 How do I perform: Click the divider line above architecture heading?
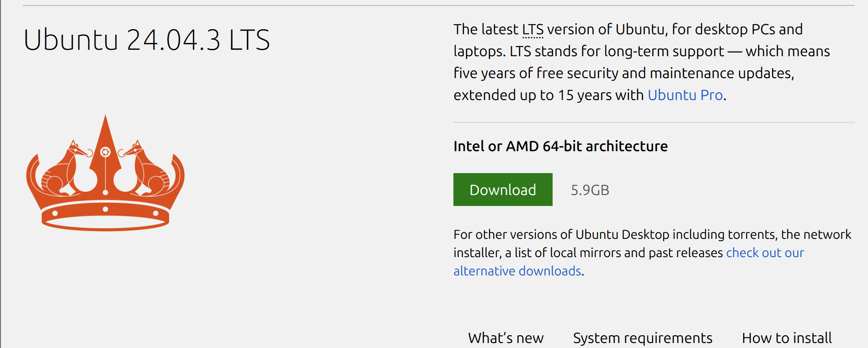point(654,122)
